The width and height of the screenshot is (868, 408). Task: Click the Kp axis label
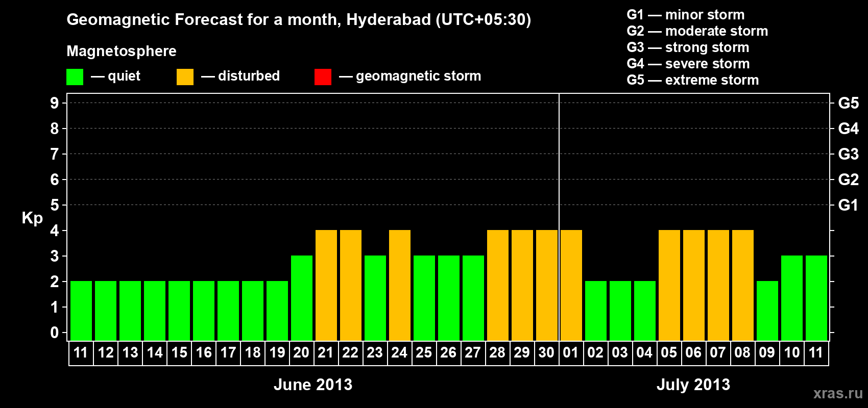pyautogui.click(x=32, y=218)
